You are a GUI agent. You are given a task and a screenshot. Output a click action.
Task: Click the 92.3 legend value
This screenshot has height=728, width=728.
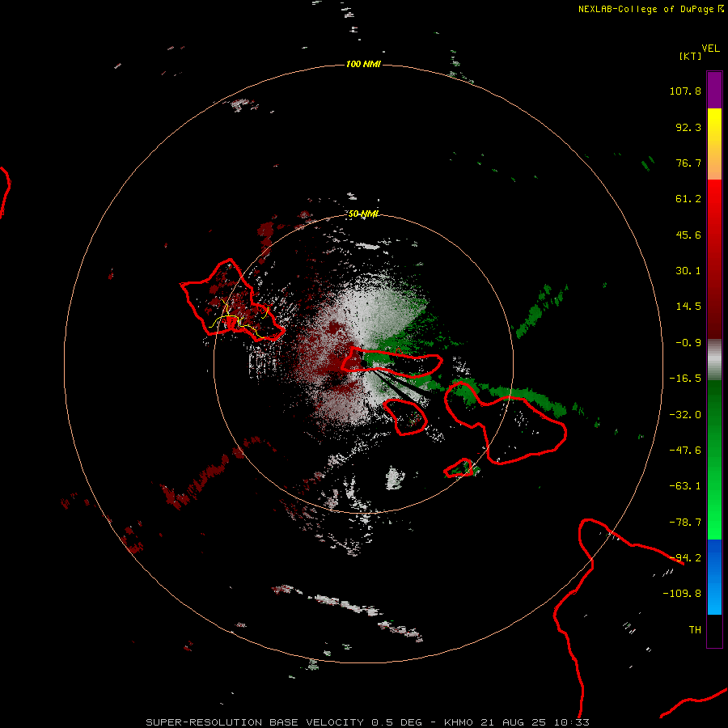(x=688, y=127)
